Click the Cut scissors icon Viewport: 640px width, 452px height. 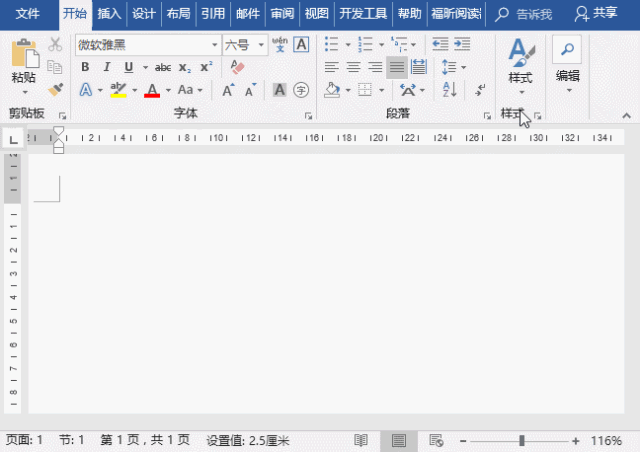55,45
